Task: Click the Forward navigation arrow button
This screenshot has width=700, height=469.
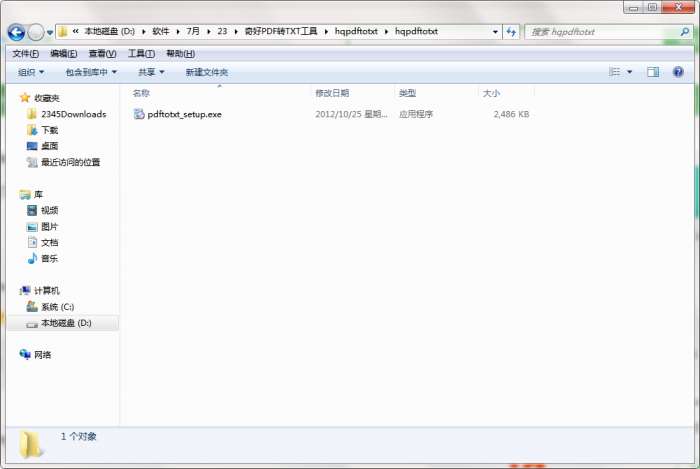Action: pyautogui.click(x=36, y=32)
